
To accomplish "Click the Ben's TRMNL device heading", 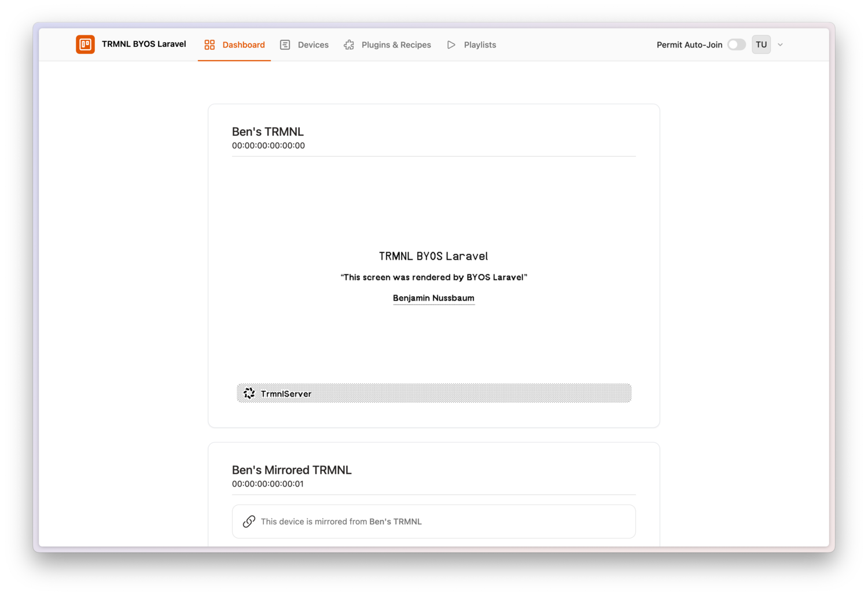I will tap(267, 131).
